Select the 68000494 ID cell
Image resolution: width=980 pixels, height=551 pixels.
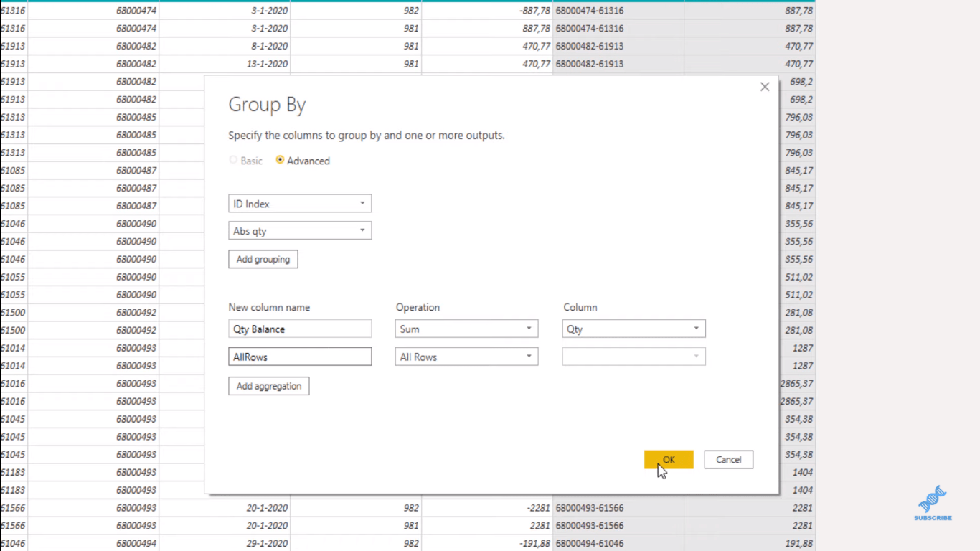(x=93, y=544)
